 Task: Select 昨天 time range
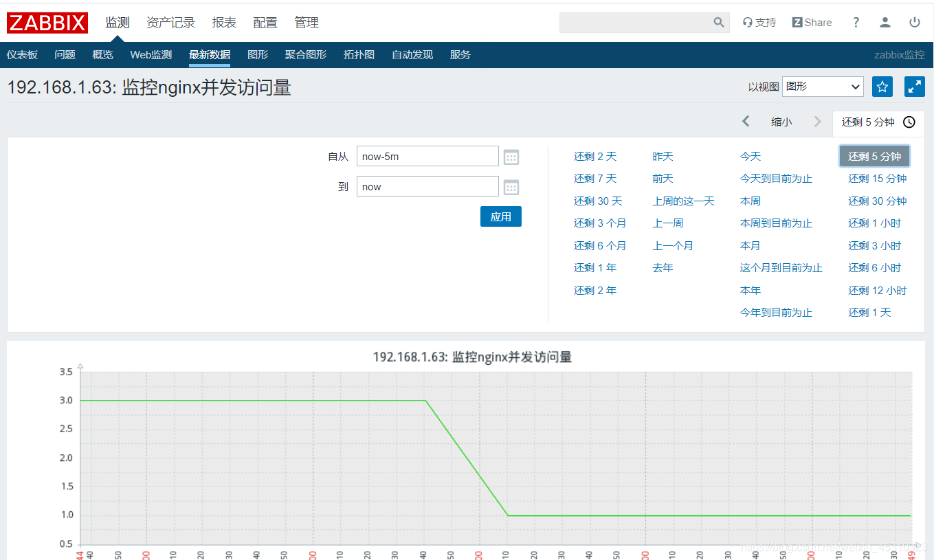coord(663,157)
